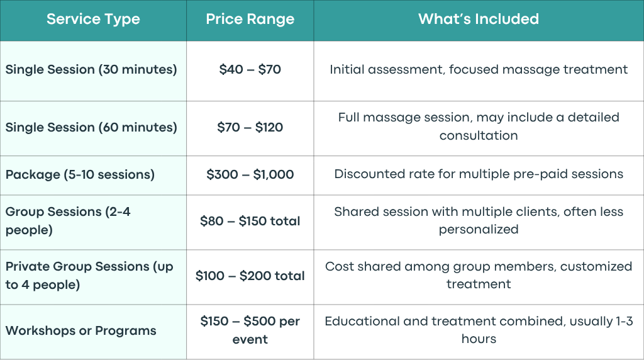Click the What's Included column header
644x360 pixels.
[479, 20]
